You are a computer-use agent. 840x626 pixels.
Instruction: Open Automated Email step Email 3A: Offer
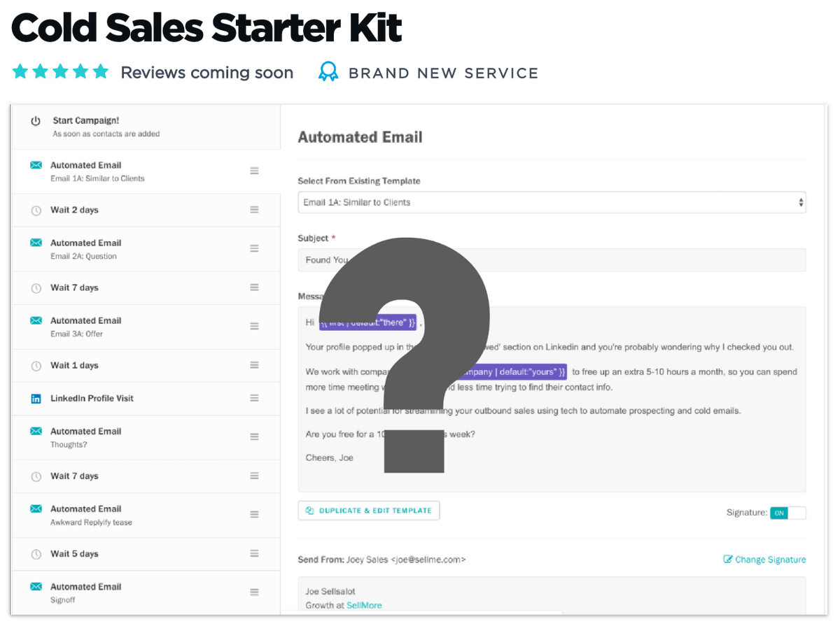146,326
